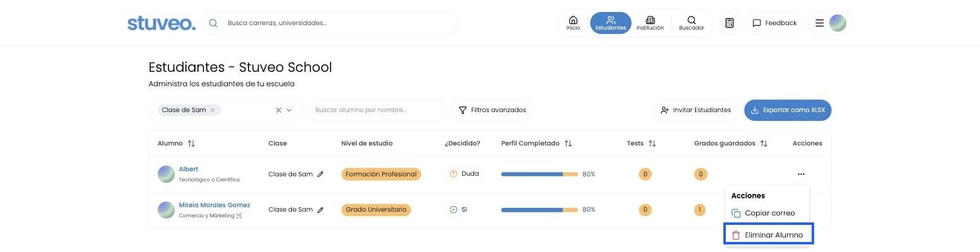Click the 'Comercio y Márketing' subtitle
980x252 pixels.
(211, 215)
